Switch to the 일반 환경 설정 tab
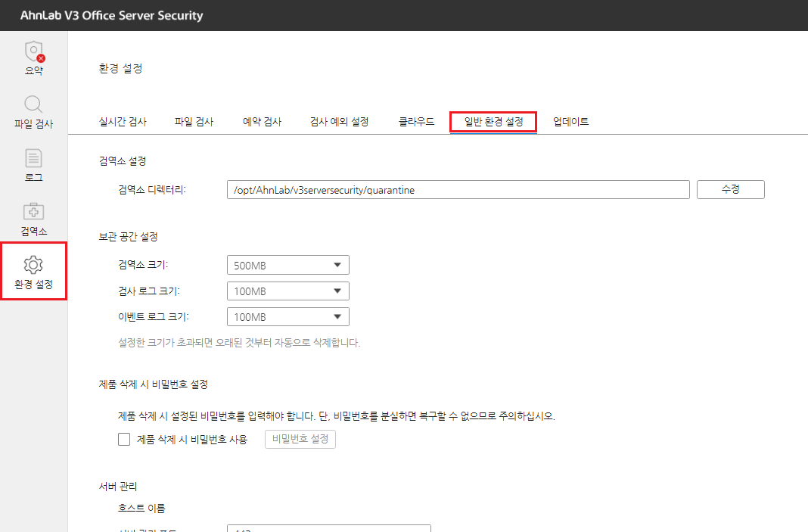 point(494,122)
